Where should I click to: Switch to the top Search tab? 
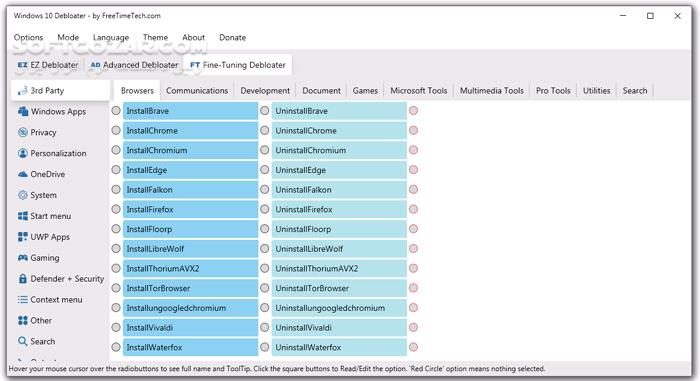pos(635,91)
